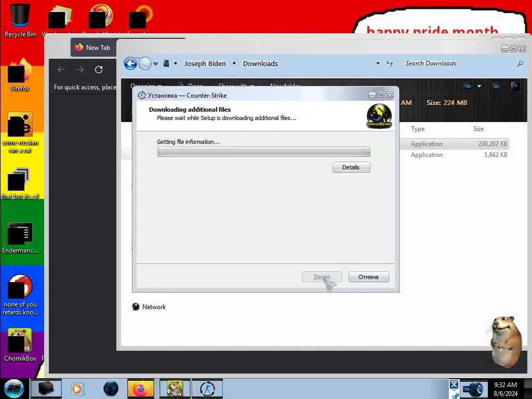Click the ChomikBox desktop icon

(x=20, y=344)
